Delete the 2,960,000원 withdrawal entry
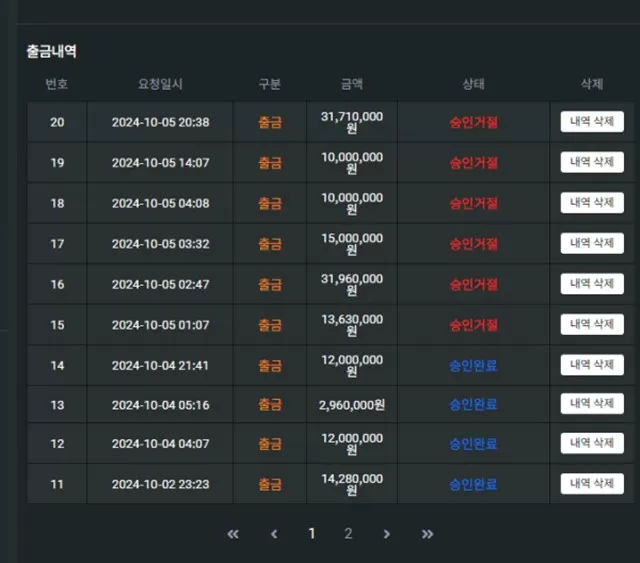The image size is (640, 563). (x=592, y=403)
